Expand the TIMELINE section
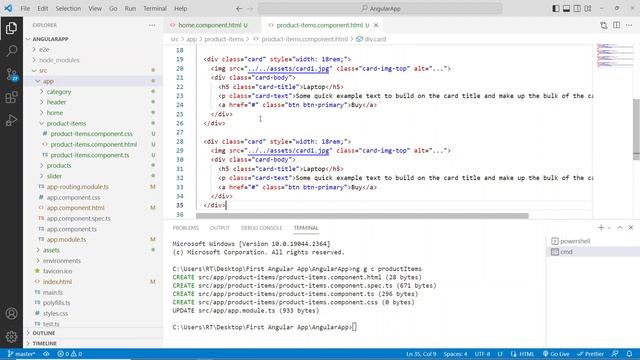 [93, 344]
